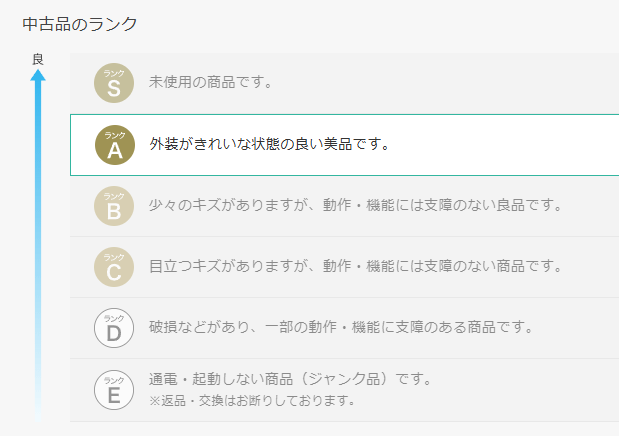Click the blue upward arrow head
This screenshot has width=619, height=436.
(38, 75)
